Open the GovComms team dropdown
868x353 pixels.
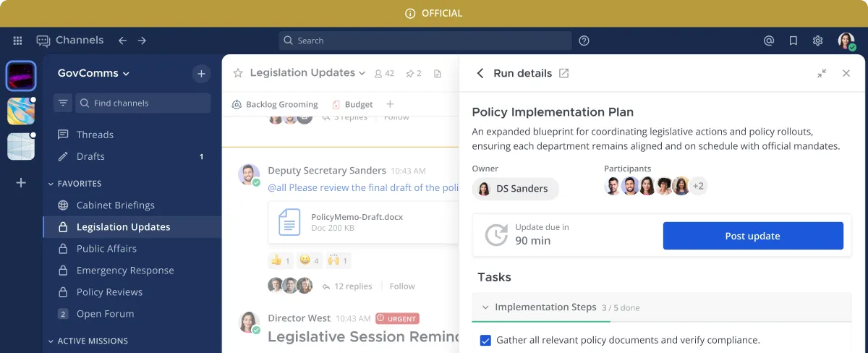pyautogui.click(x=93, y=73)
